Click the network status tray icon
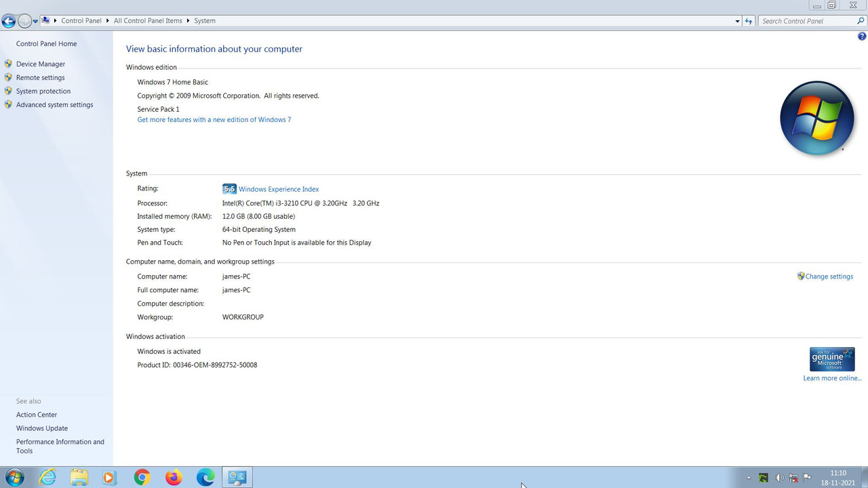The height and width of the screenshot is (488, 868). 793,478
